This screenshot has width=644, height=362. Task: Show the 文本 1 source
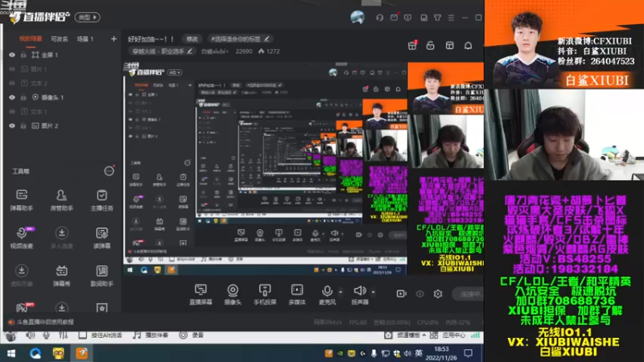[12, 111]
